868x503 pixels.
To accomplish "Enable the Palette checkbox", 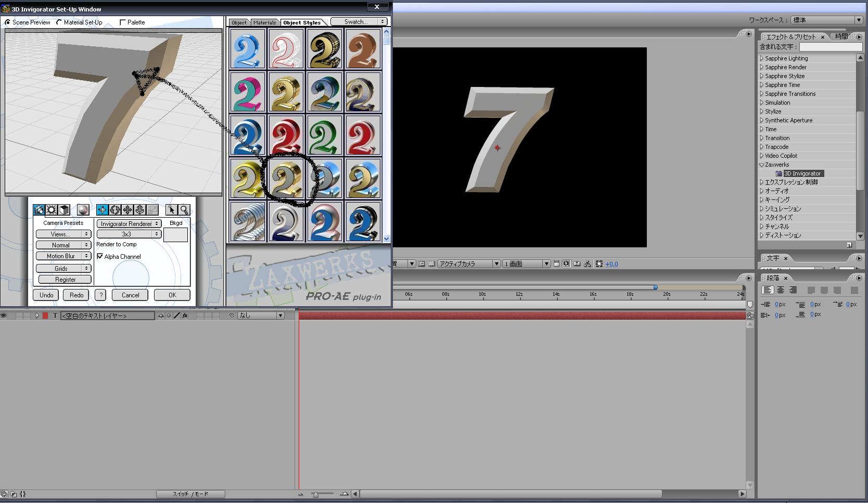I will point(123,22).
